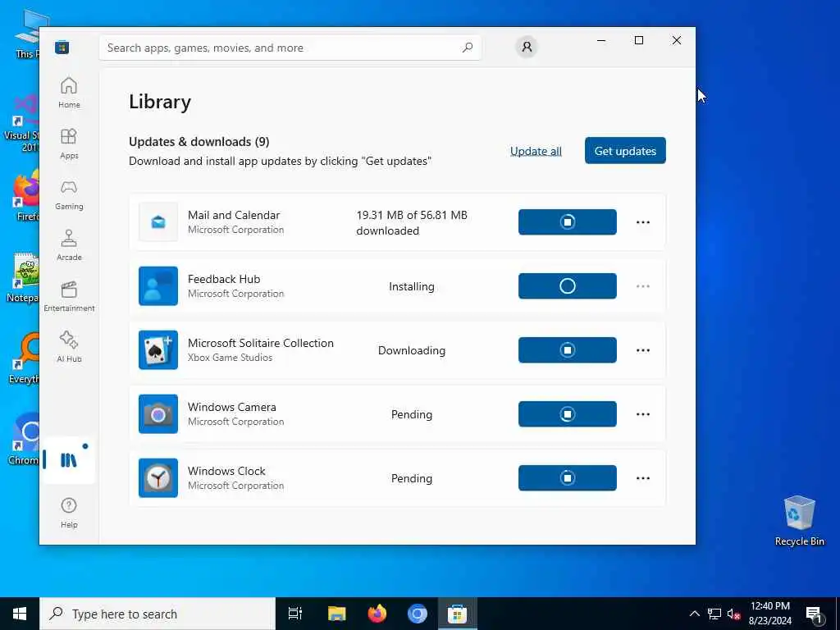Viewport: 840px width, 630px height.
Task: Click the Microsoft Store taskbar icon
Action: tap(458, 614)
